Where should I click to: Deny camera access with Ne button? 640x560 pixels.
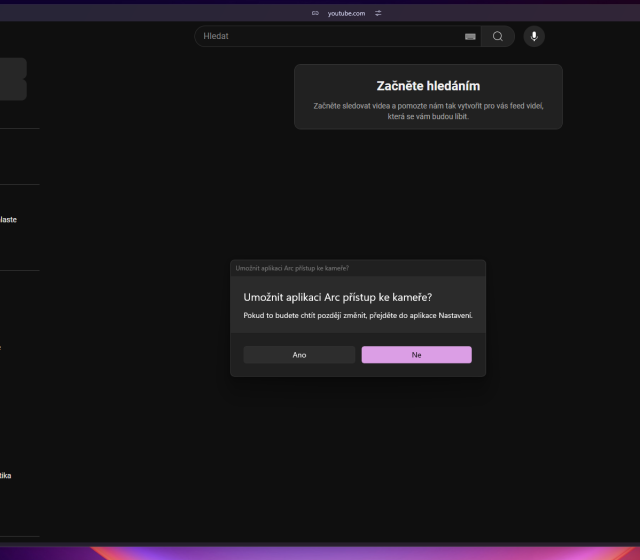coord(416,355)
